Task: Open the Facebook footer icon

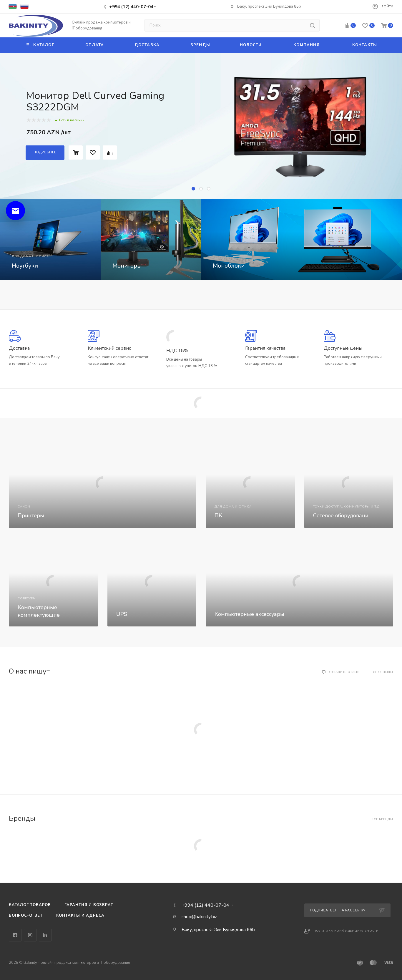Action: [15, 935]
